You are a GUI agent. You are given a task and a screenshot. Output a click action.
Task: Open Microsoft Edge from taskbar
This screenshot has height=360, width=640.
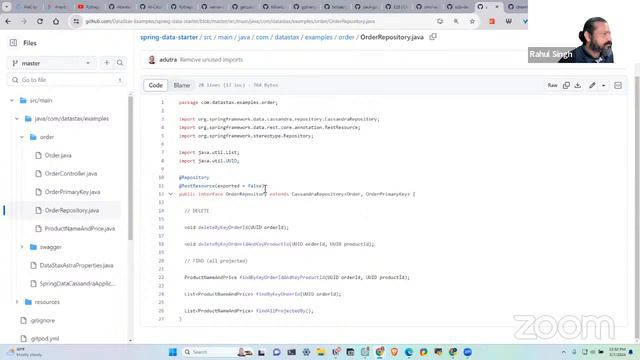pos(409,352)
